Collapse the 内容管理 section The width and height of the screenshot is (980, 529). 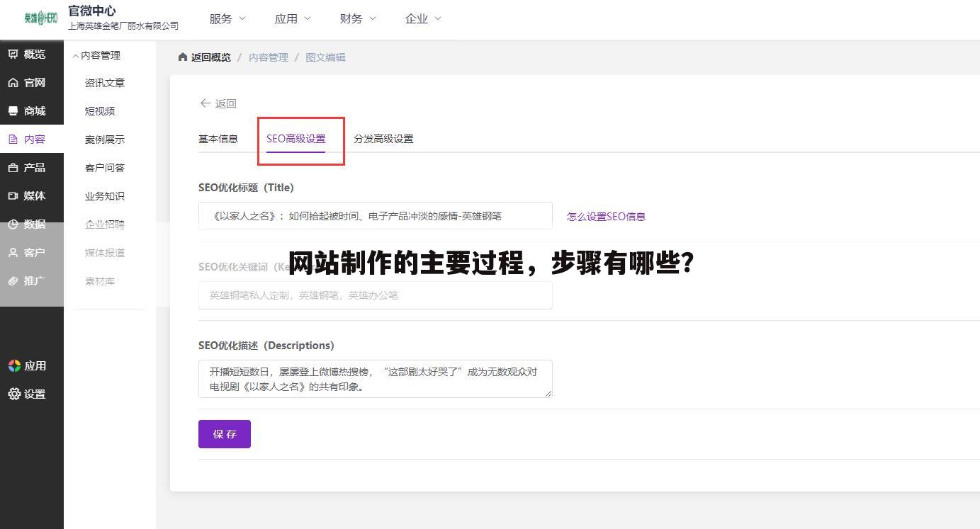[x=98, y=55]
